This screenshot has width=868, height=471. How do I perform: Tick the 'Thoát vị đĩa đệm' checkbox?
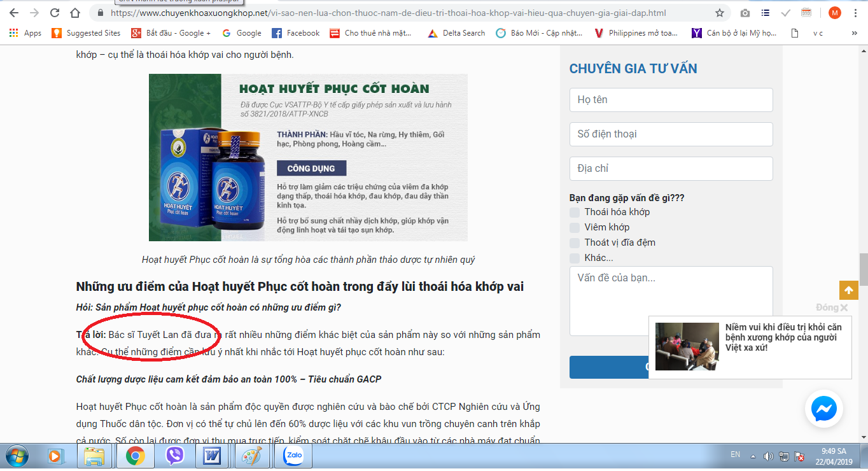[x=575, y=243]
